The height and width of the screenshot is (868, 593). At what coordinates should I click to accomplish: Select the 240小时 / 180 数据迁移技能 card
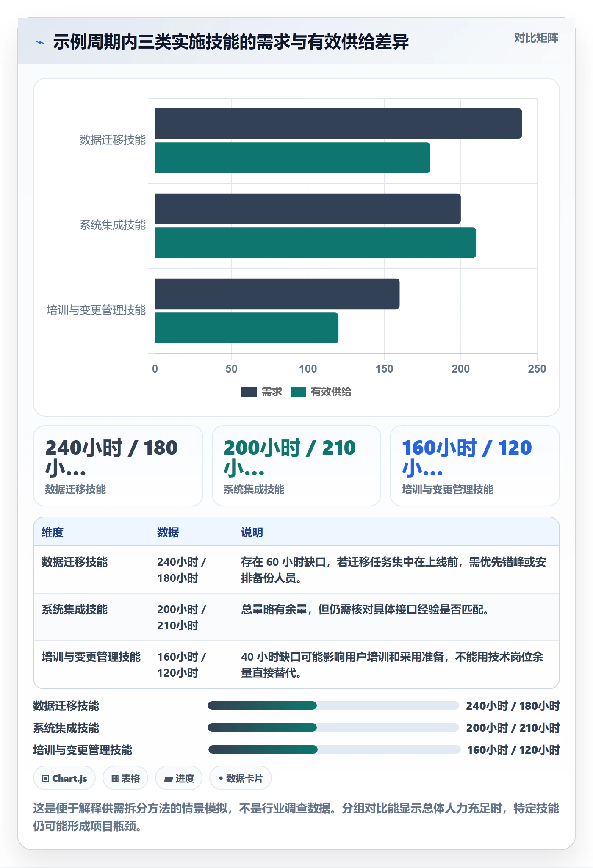(x=118, y=466)
